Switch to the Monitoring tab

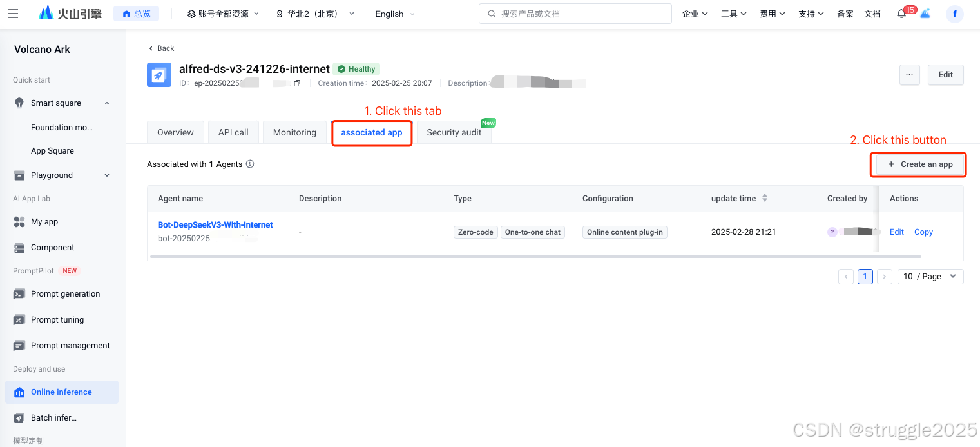294,132
